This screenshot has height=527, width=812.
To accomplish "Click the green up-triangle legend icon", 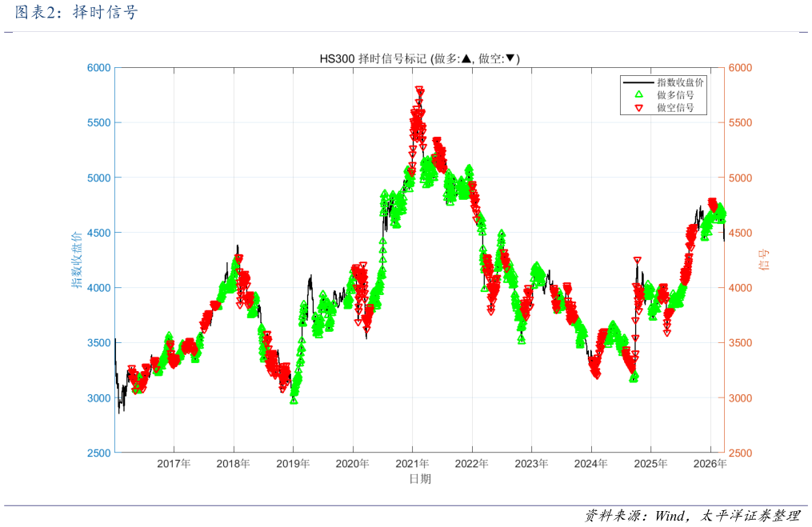I will tap(638, 94).
